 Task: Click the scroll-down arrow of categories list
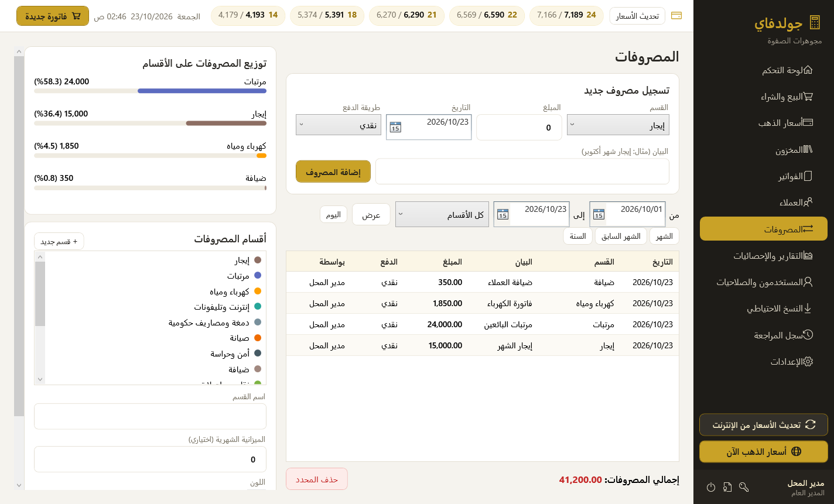click(x=40, y=379)
